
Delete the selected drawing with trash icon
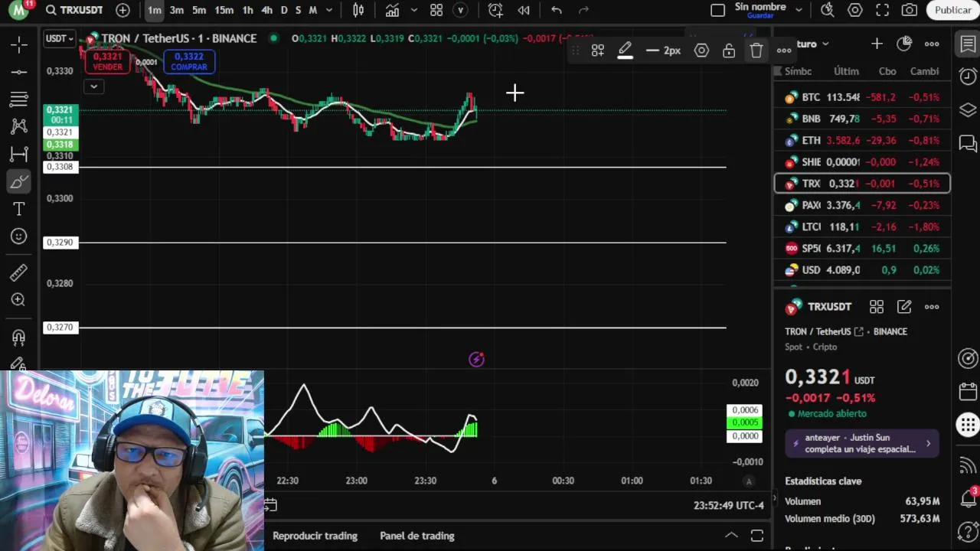click(756, 51)
